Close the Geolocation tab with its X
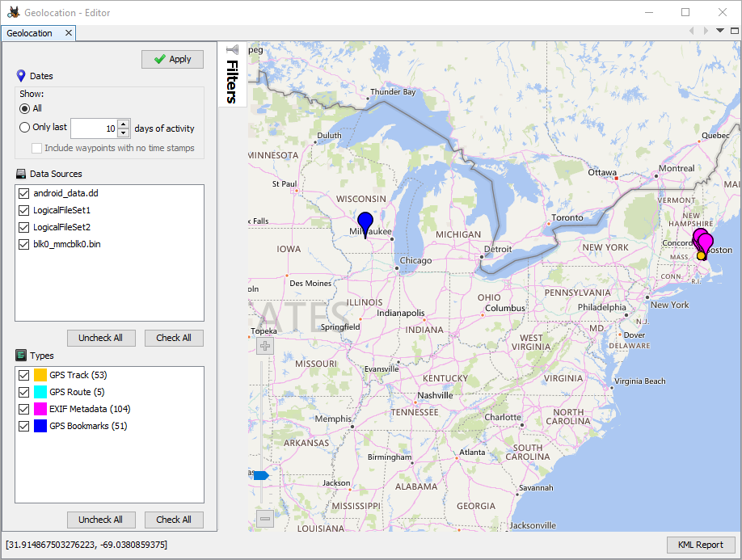 pos(69,33)
